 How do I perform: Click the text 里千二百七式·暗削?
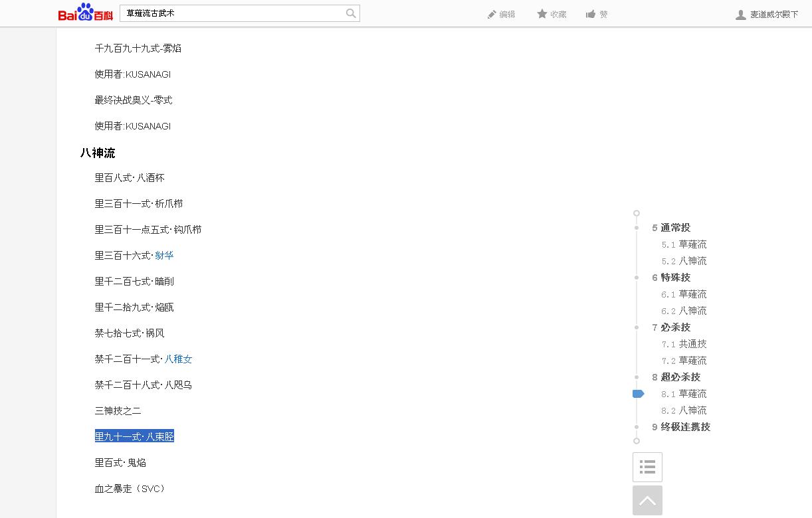(134, 282)
